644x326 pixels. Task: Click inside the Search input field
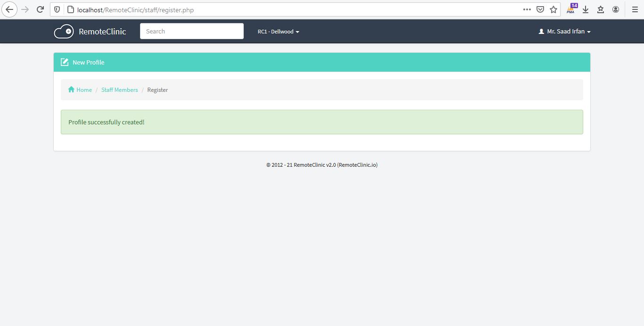click(192, 31)
